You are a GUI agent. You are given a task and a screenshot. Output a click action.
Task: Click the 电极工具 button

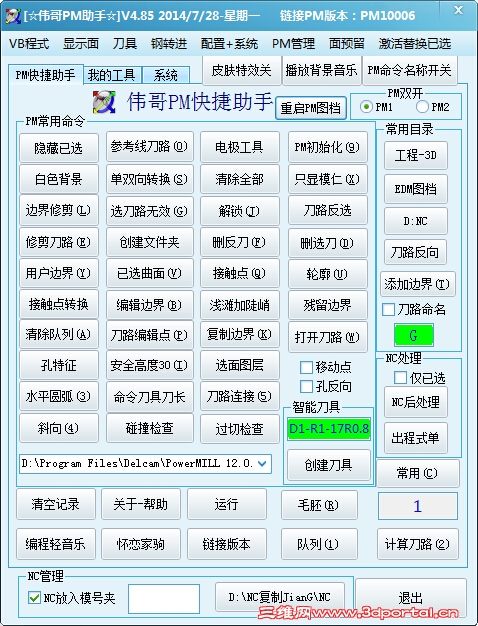point(239,147)
